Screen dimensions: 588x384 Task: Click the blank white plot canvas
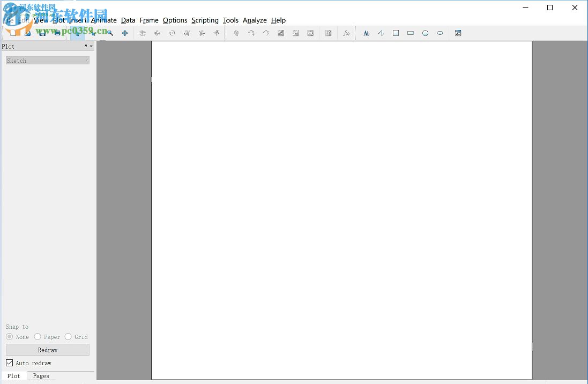tap(341, 210)
